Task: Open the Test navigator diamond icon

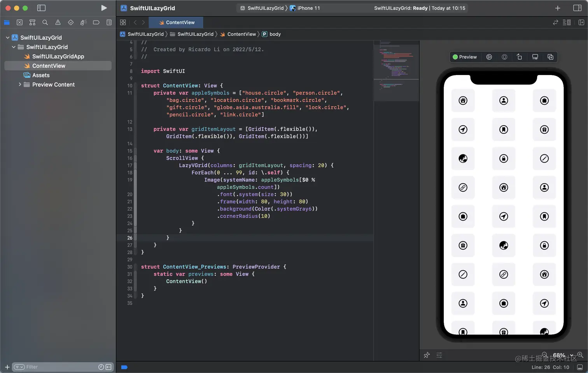Action: (70, 23)
